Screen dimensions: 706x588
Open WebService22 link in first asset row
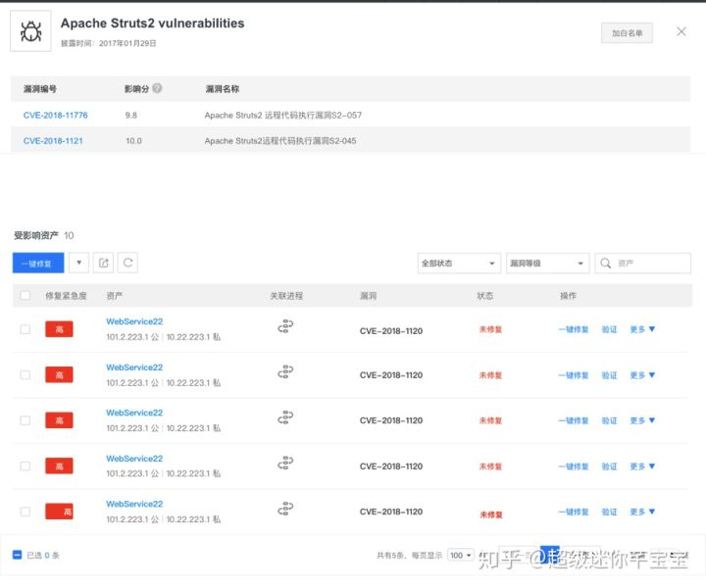tap(134, 321)
